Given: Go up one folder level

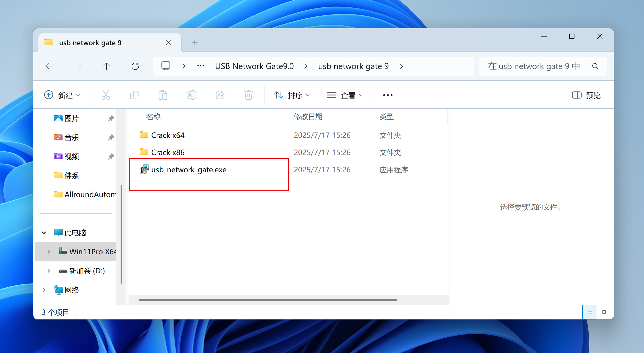Looking at the screenshot, I should click(106, 66).
